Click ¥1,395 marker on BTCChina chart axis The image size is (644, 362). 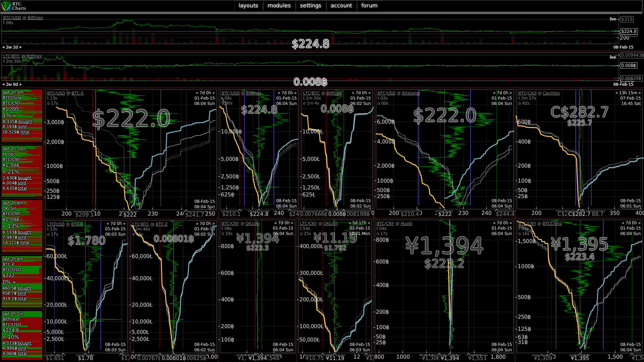(580, 358)
